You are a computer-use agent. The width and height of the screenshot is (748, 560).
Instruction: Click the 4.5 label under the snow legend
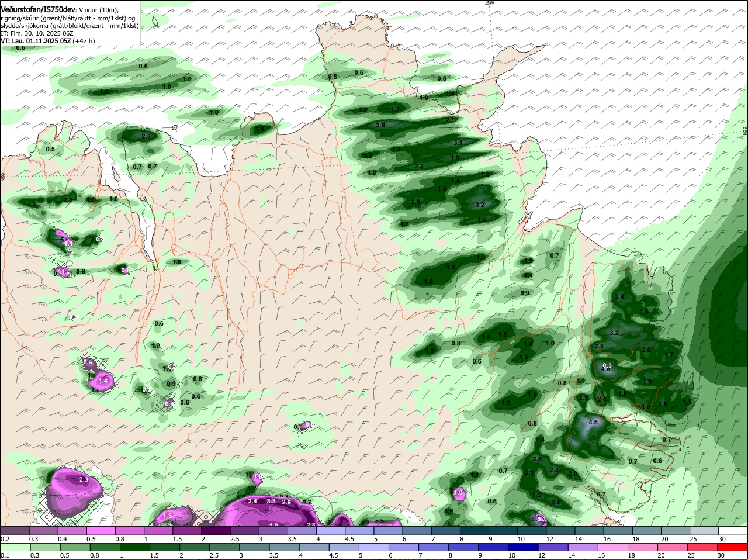click(x=349, y=539)
